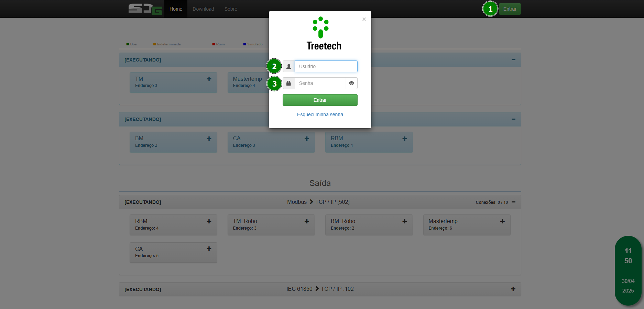Click the Saída section heading
Image resolution: width=644 pixels, height=309 pixels.
320,183
